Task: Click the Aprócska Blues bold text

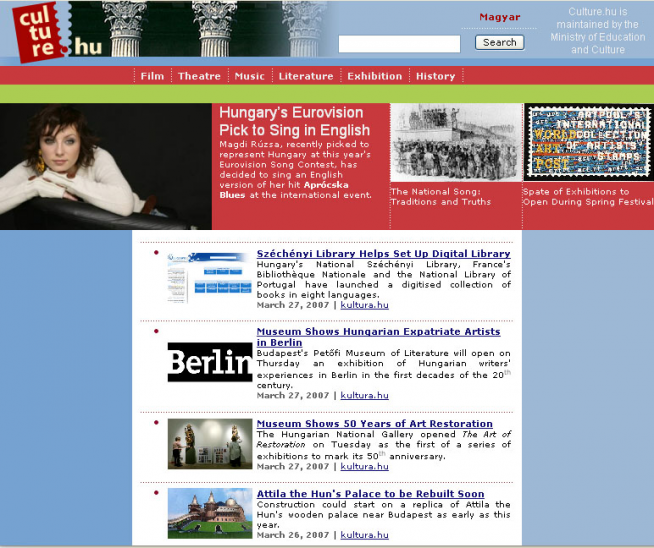Action: tap(284, 190)
